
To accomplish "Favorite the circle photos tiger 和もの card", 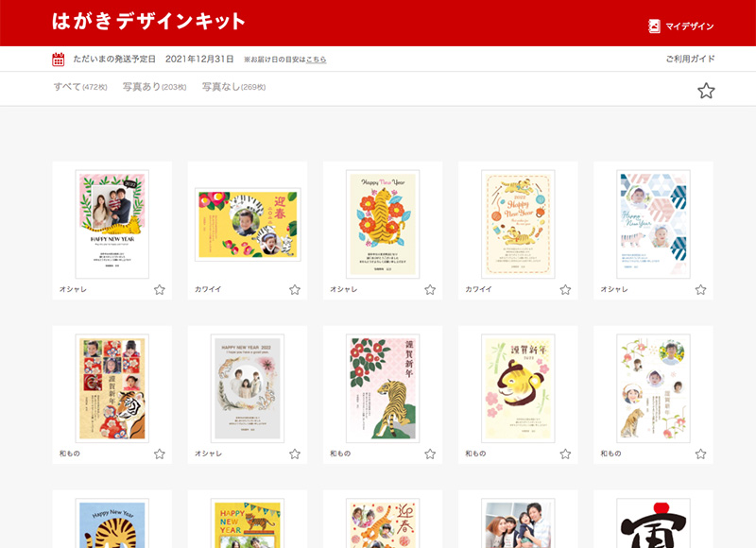I will (700, 454).
